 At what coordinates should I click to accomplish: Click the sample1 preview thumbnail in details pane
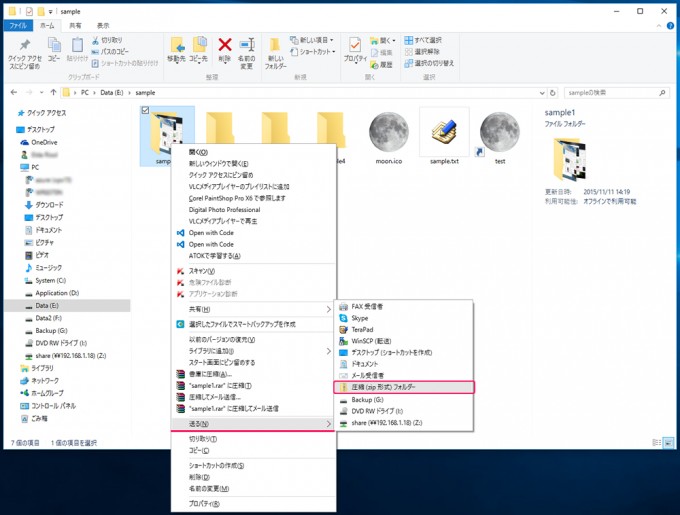pyautogui.click(x=569, y=159)
